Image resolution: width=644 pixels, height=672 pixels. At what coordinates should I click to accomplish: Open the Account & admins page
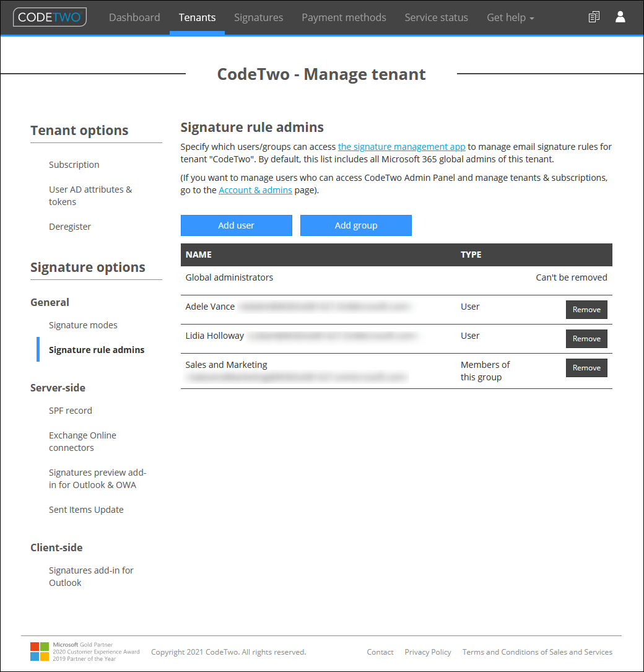point(255,190)
